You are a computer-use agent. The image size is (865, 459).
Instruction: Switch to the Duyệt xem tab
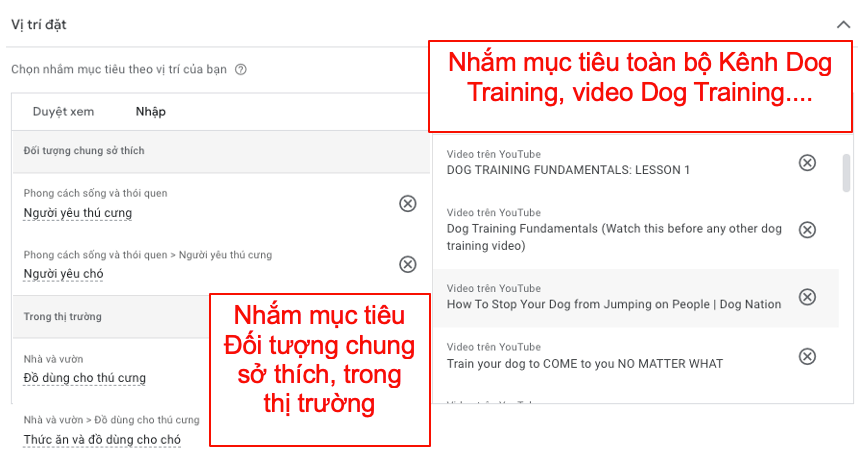point(63,111)
